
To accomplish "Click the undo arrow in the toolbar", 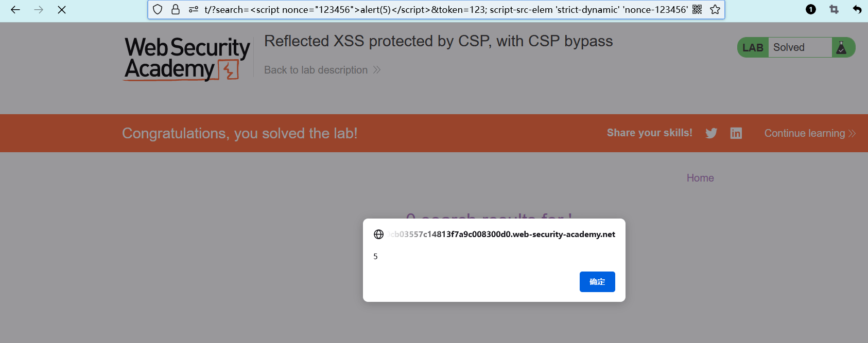I will 857,10.
